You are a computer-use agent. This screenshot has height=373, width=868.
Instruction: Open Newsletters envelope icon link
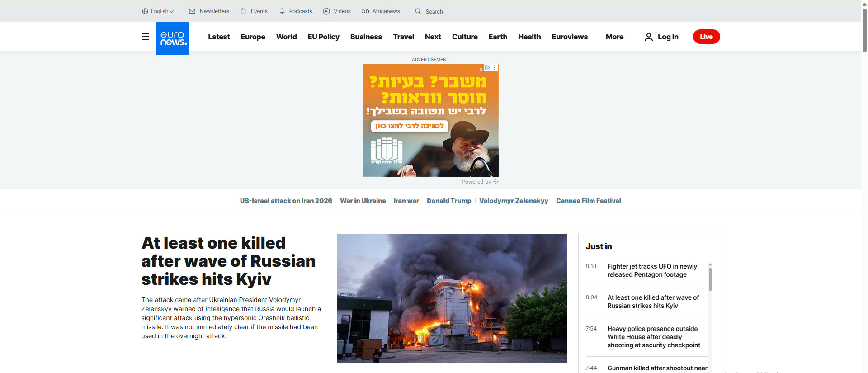pos(192,11)
